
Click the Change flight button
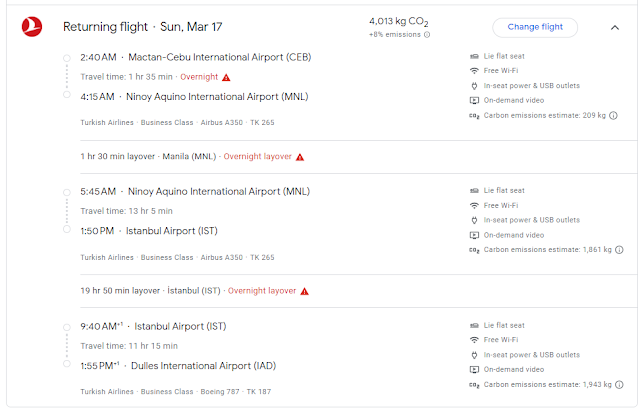[x=535, y=27]
